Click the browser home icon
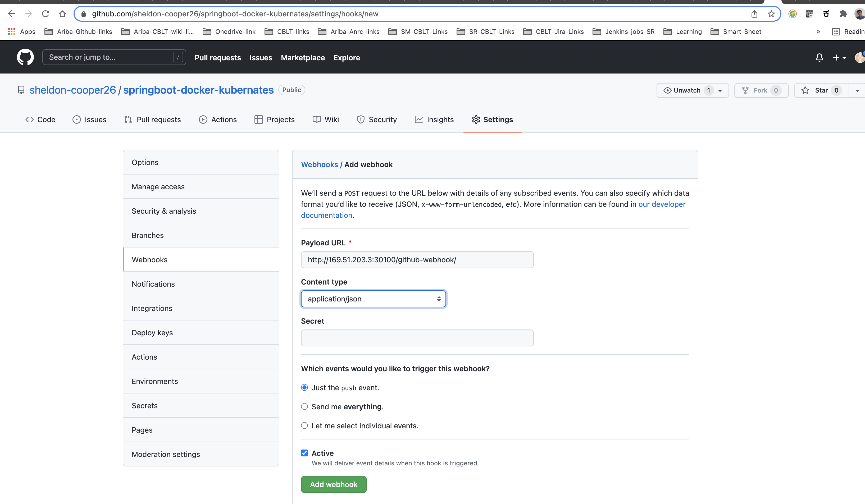Viewport: 865px width, 504px height. (x=62, y=14)
